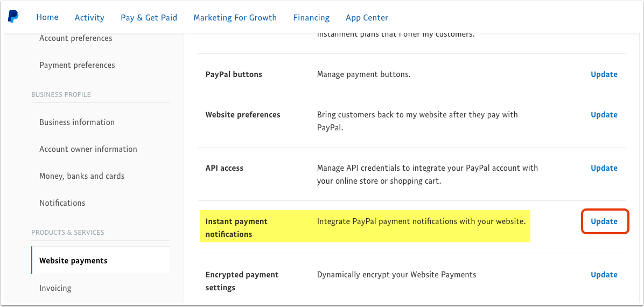Click BUSINESS PROFILE section heading
The width and height of the screenshot is (644, 307).
61,95
